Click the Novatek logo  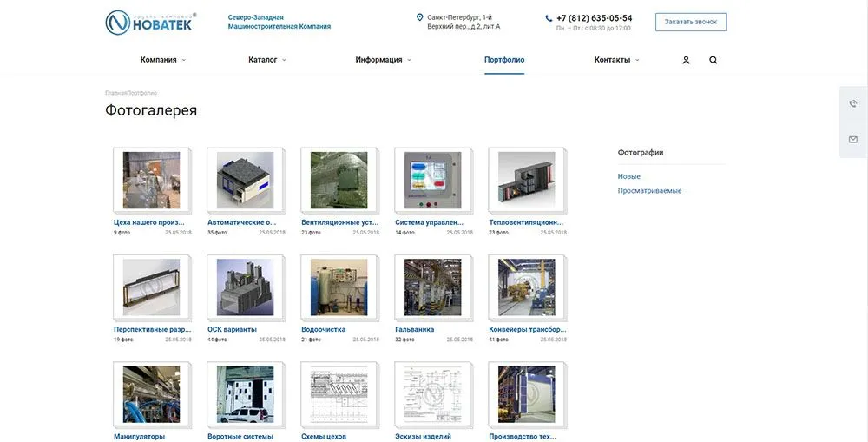148,23
